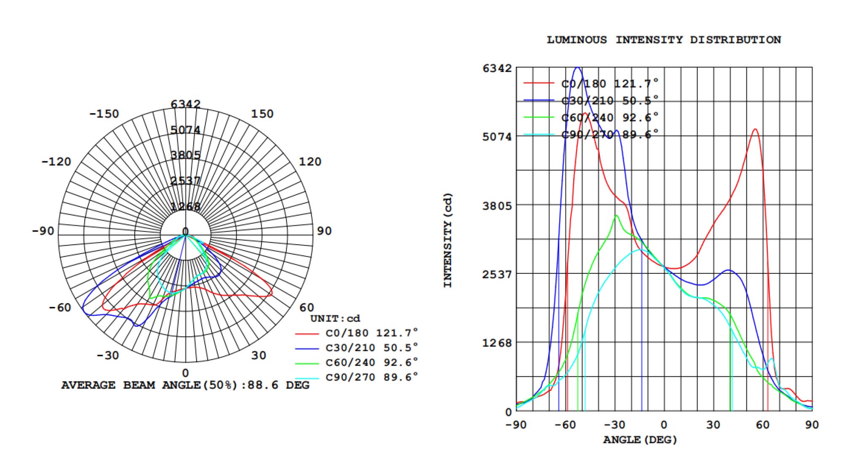The width and height of the screenshot is (868, 459).
Task: Click the 90 tick label on the right chart's X axis
Action: coord(812,425)
